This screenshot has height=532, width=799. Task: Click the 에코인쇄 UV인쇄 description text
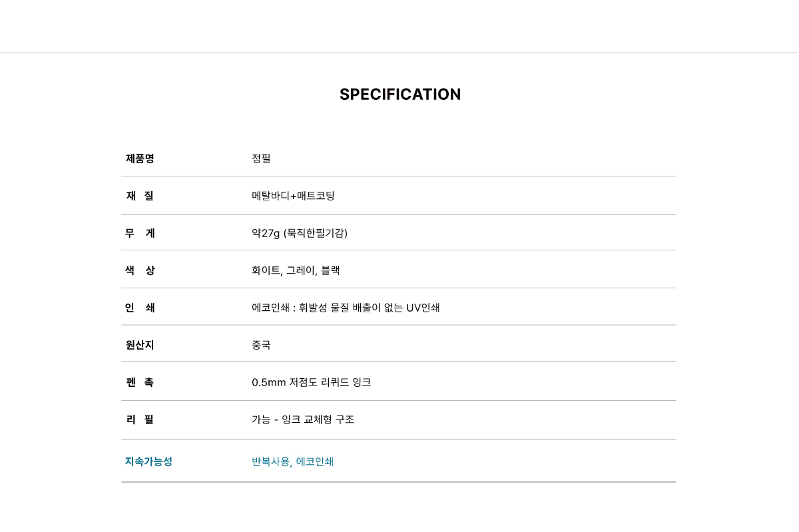click(346, 308)
